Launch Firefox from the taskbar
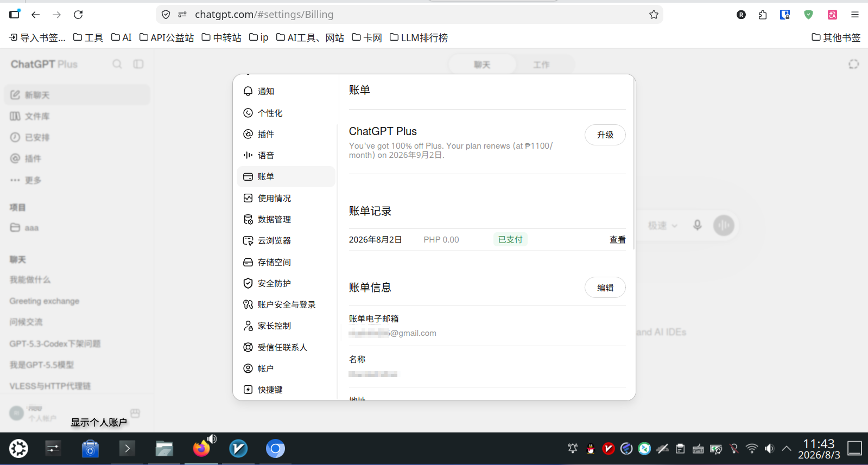868x465 pixels. 201,448
